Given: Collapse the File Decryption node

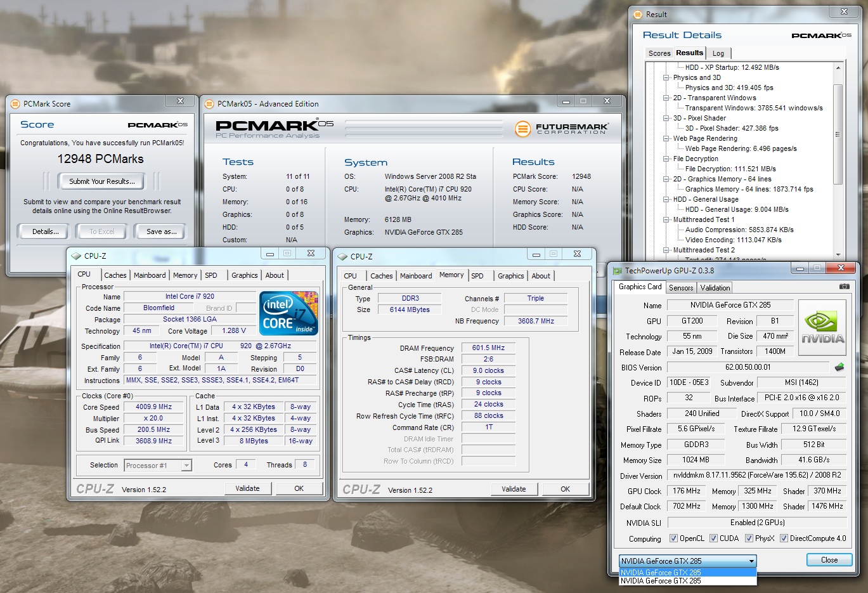Looking at the screenshot, I should pyautogui.click(x=666, y=159).
